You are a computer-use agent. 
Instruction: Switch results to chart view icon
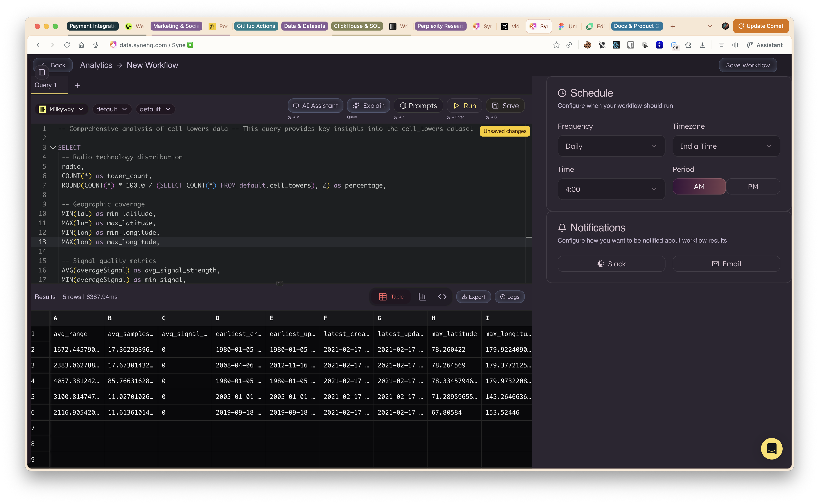tap(422, 297)
